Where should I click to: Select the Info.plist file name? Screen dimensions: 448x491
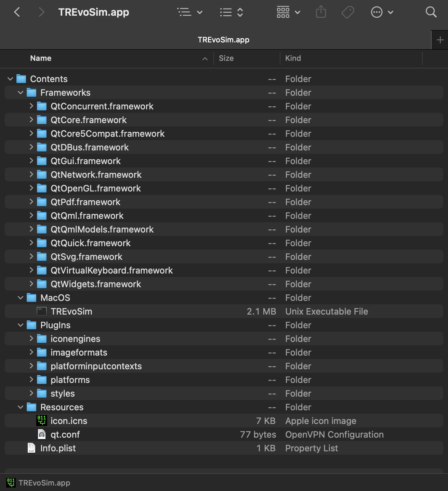tap(58, 448)
